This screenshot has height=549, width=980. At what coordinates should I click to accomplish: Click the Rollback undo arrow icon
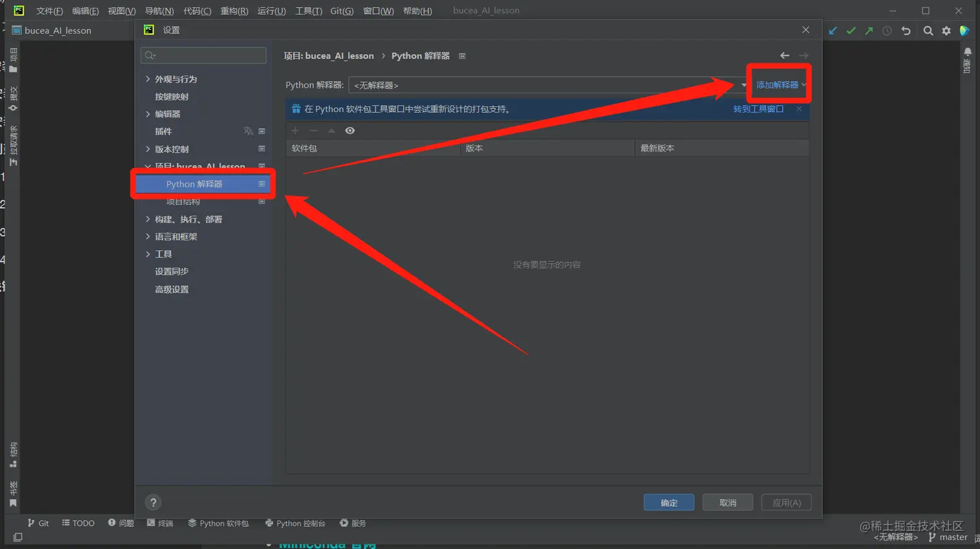[905, 30]
